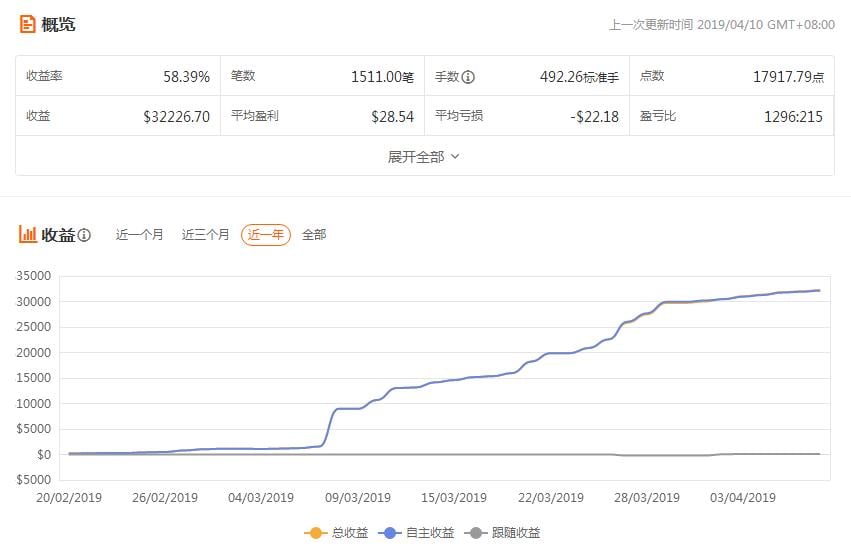Click the last update time text
This screenshot has height=560, width=851.
coord(722,25)
